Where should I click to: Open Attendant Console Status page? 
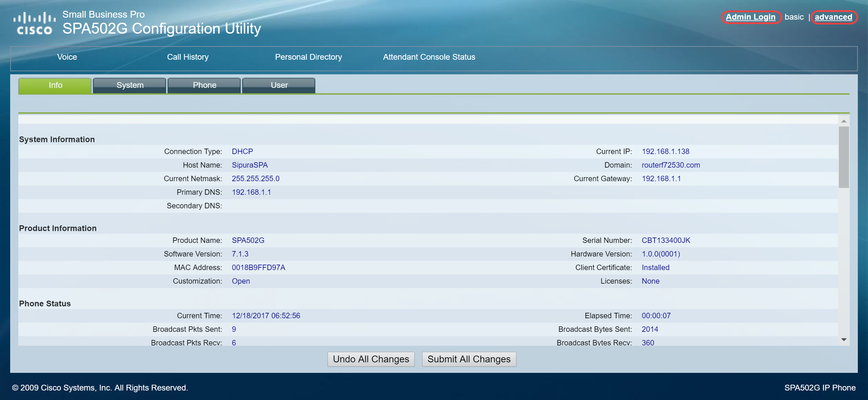click(429, 57)
